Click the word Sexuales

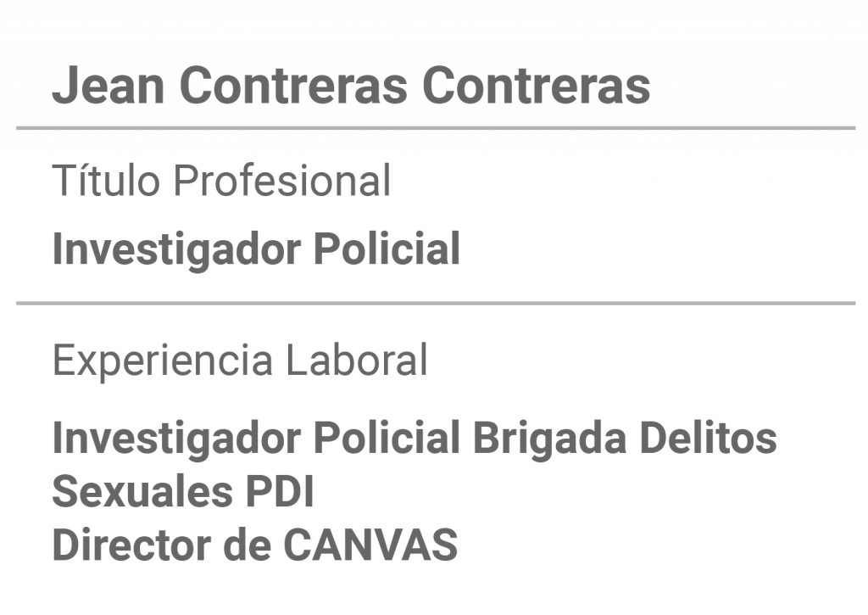click(142, 491)
